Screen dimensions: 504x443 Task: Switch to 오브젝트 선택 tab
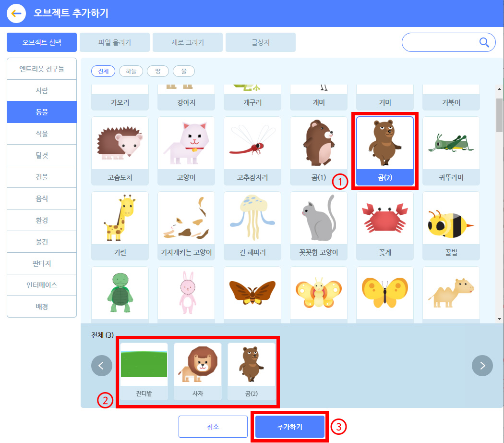pyautogui.click(x=42, y=42)
